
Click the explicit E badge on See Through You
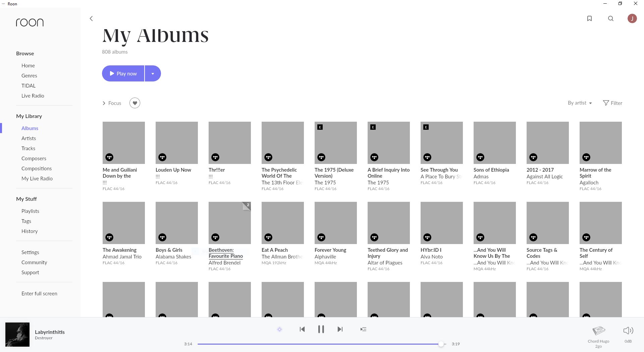pos(426,127)
